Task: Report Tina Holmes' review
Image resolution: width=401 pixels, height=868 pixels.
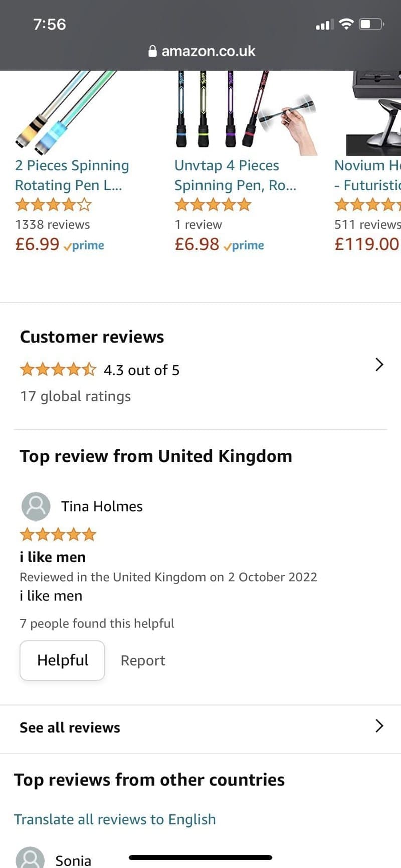Action: pyautogui.click(x=143, y=660)
